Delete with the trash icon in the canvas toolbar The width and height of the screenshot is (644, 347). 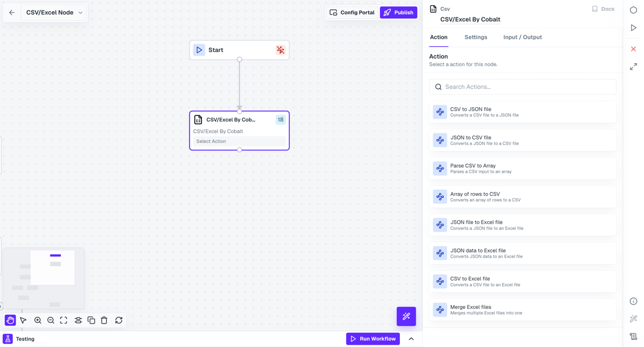[x=104, y=320]
